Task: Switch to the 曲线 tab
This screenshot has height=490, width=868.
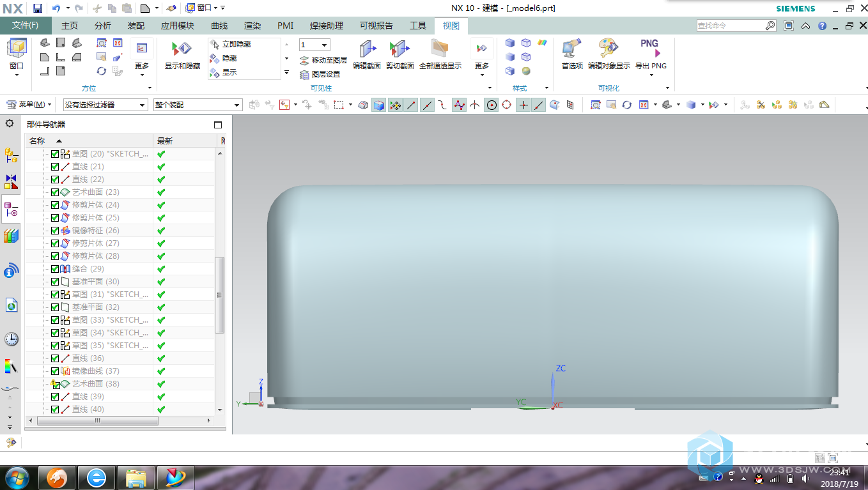Action: click(219, 26)
